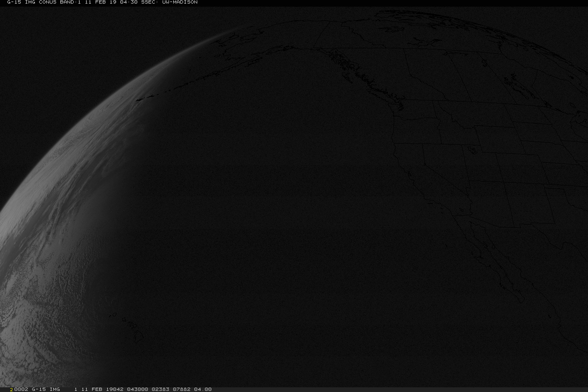This screenshot has width=588, height=392.
Task: Click the 'G-15' satellite label in header
Action: click(x=14, y=2)
